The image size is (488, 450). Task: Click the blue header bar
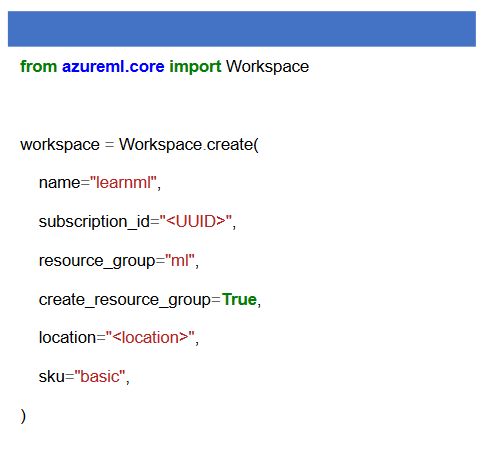coord(242,29)
